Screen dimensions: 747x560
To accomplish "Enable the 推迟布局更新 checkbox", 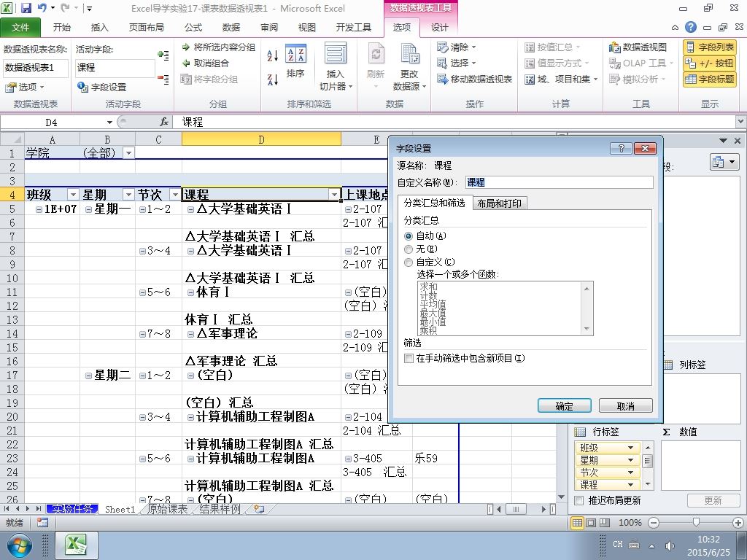I will point(578,500).
